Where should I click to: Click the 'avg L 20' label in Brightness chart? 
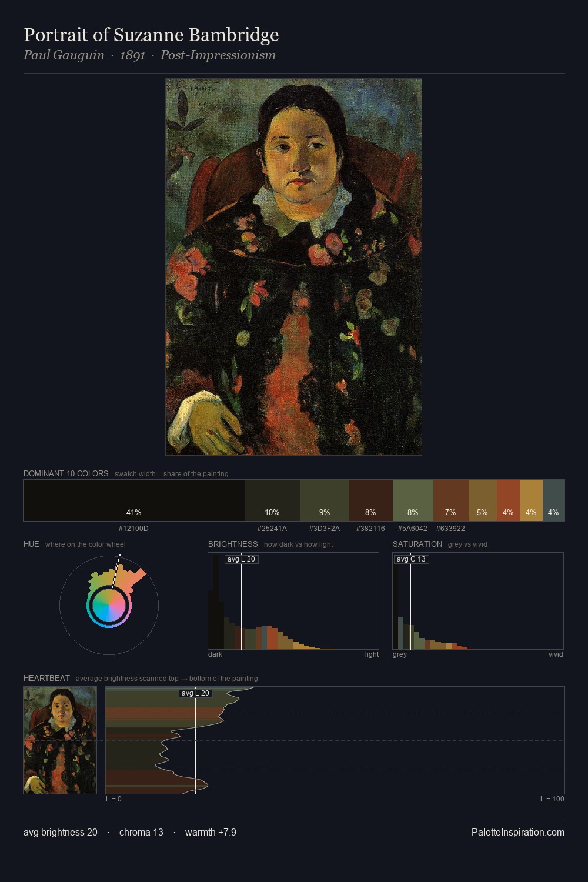(x=241, y=559)
